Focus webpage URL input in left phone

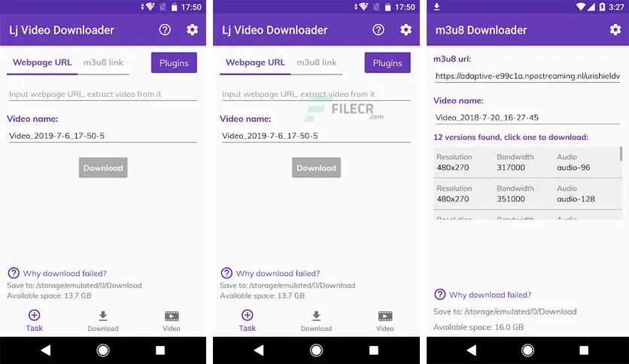pos(102,94)
